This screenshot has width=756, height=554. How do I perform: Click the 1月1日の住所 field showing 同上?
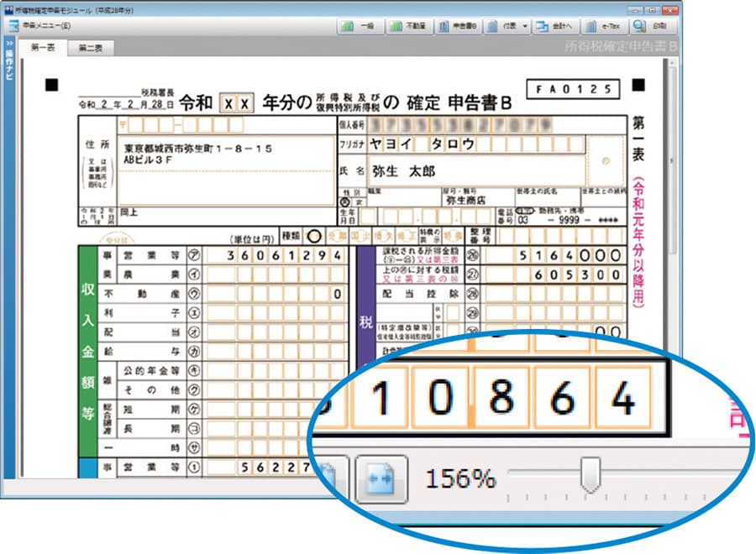click(225, 216)
